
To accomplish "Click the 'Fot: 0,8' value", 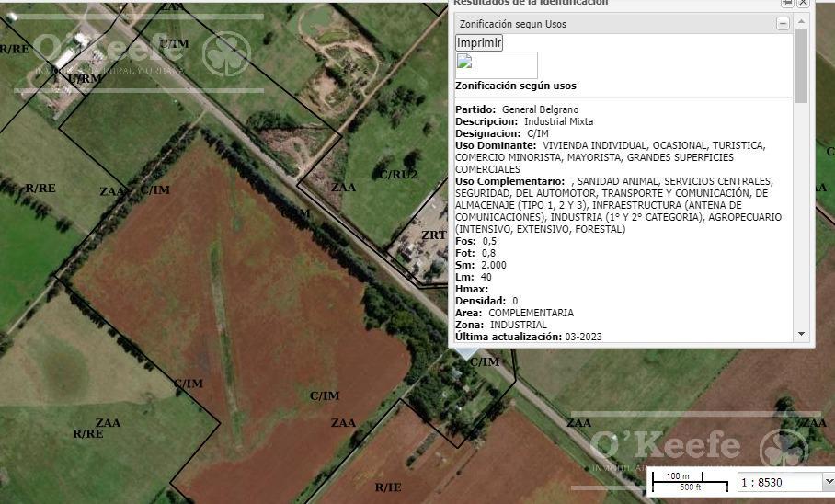I will pyautogui.click(x=488, y=253).
